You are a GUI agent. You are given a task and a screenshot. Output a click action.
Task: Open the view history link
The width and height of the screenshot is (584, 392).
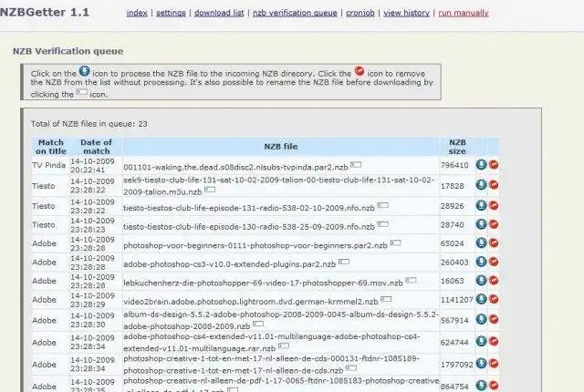(x=407, y=13)
